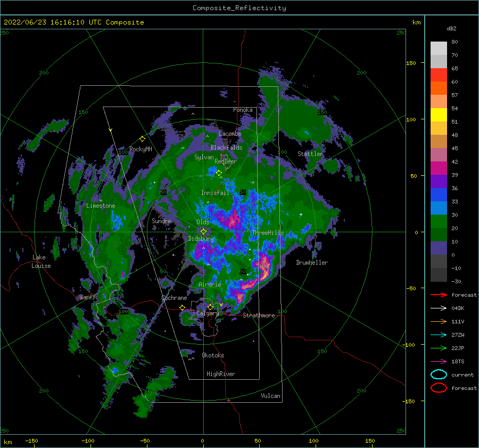Image resolution: width=479 pixels, height=448 pixels.
Task: Select the HighRiver label
Action: point(221,374)
